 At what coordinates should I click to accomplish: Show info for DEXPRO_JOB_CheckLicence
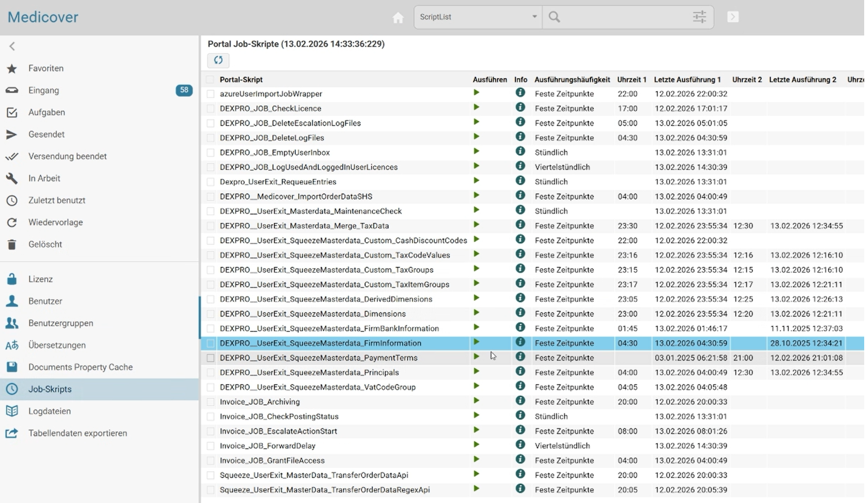[520, 108]
